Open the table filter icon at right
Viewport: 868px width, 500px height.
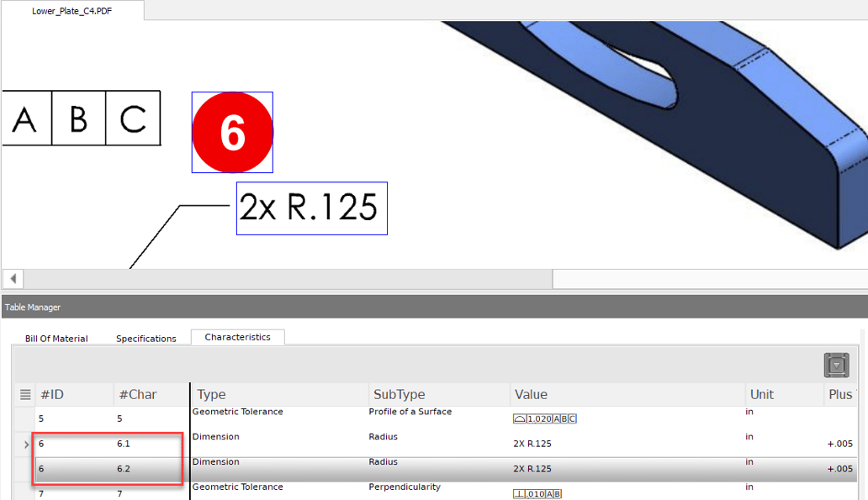pyautogui.click(x=836, y=365)
